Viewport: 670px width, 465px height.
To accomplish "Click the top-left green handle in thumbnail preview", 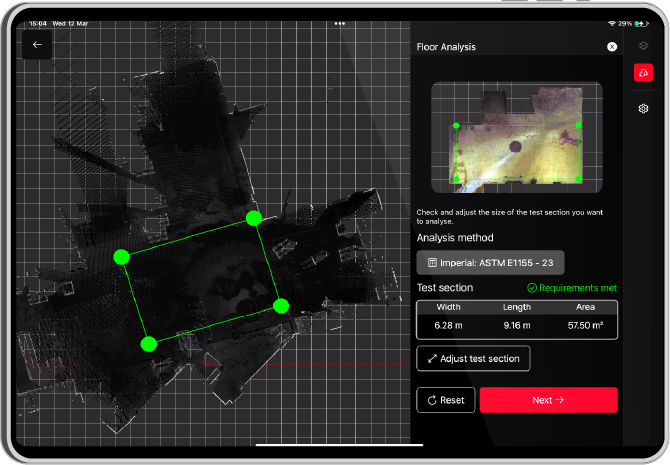I will click(x=456, y=126).
